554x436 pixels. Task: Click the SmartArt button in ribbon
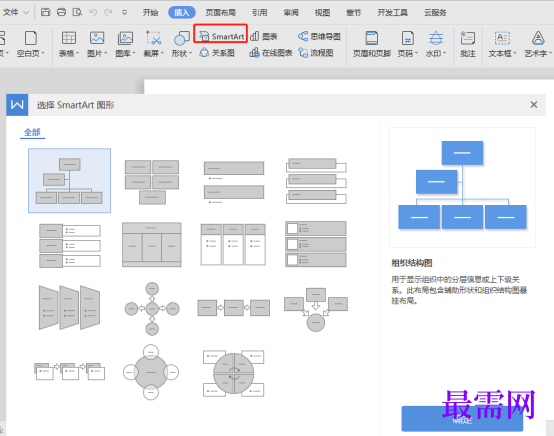221,36
